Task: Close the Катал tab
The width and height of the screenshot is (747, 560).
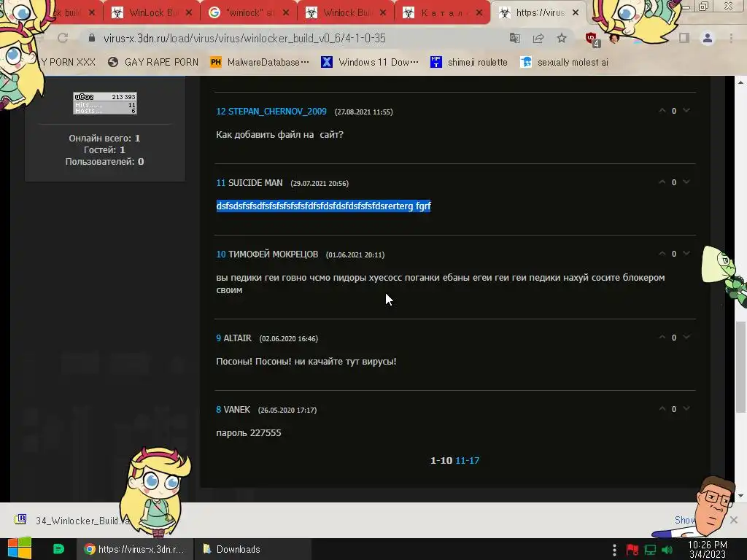Action: point(479,13)
